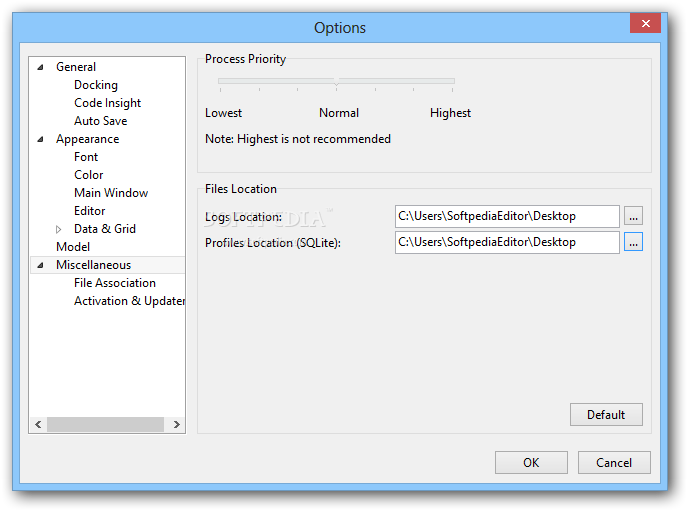Click the Lowest priority label
Screen dimensions: 688x511
223,113
